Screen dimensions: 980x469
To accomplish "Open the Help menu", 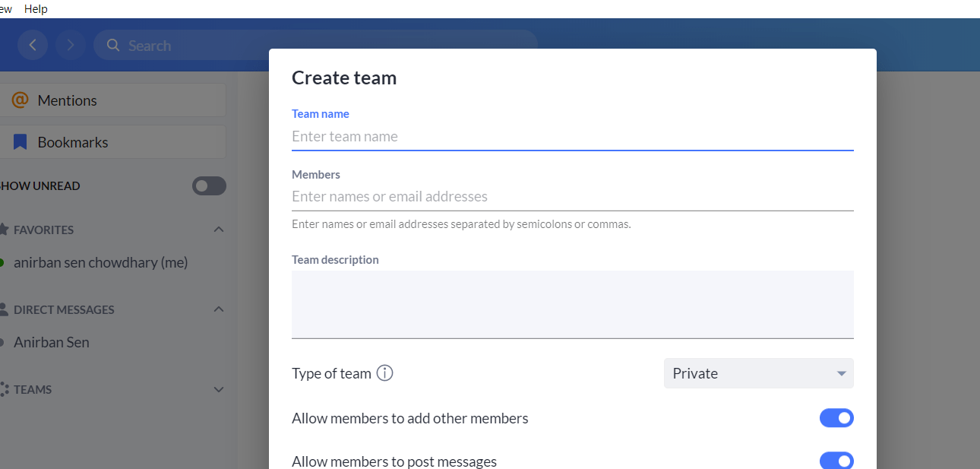I will point(36,8).
